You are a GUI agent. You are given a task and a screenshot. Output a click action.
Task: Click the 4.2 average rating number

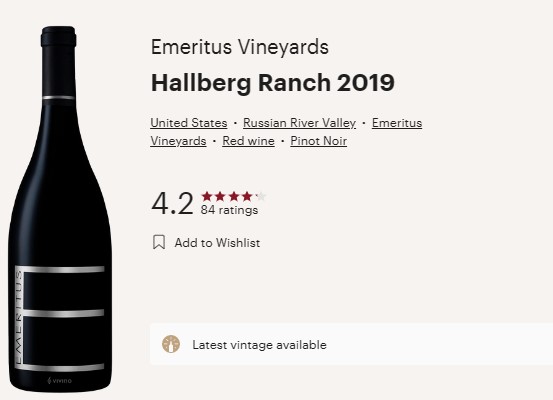172,204
